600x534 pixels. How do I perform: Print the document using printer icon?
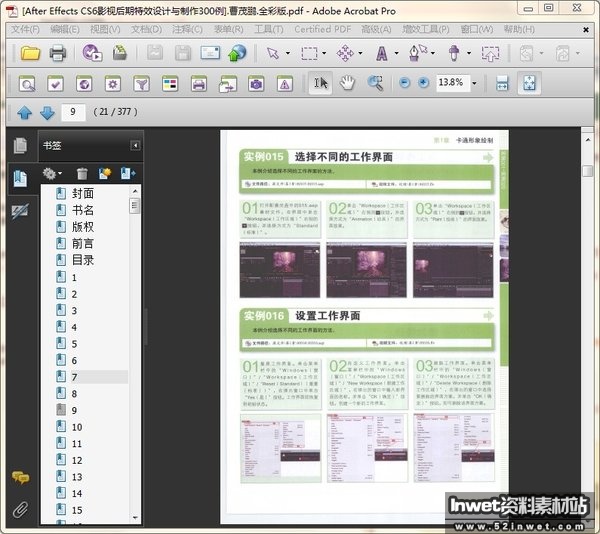58,53
